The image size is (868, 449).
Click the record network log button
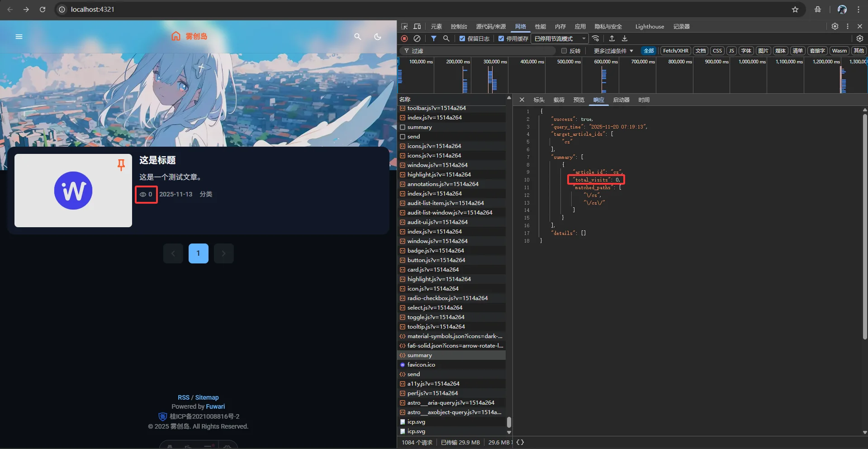click(404, 38)
